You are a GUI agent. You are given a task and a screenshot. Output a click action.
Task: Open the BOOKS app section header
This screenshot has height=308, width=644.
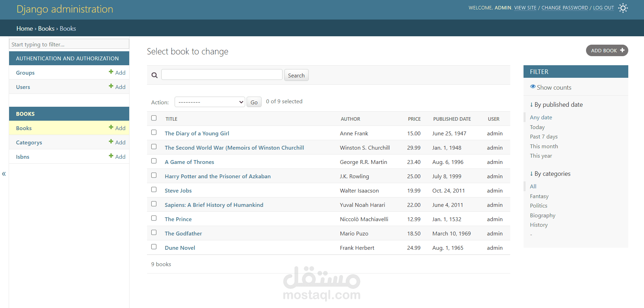[25, 114]
